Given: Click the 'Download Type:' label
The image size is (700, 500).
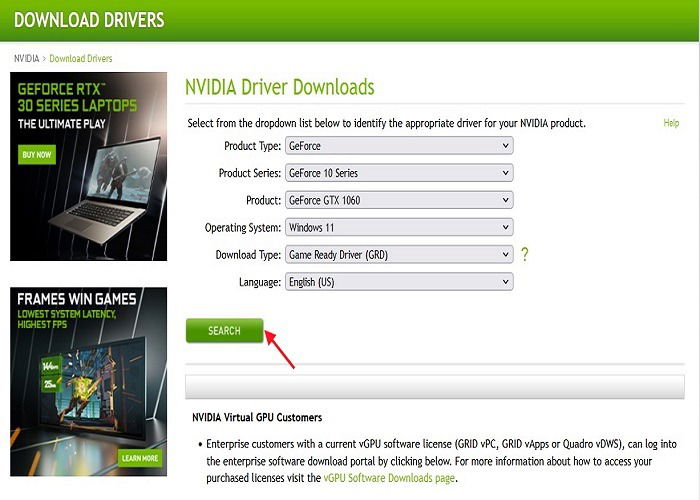Looking at the screenshot, I should click(x=248, y=255).
